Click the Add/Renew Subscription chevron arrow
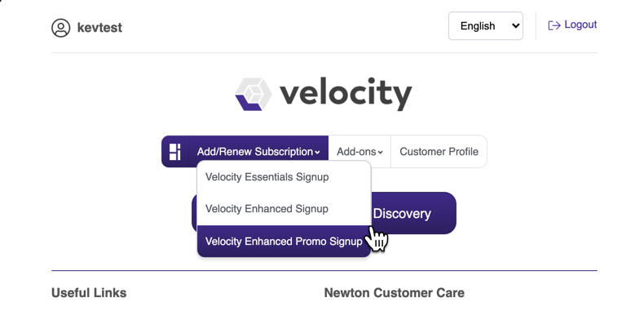Screen dimensions: 644x311 (x=317, y=153)
